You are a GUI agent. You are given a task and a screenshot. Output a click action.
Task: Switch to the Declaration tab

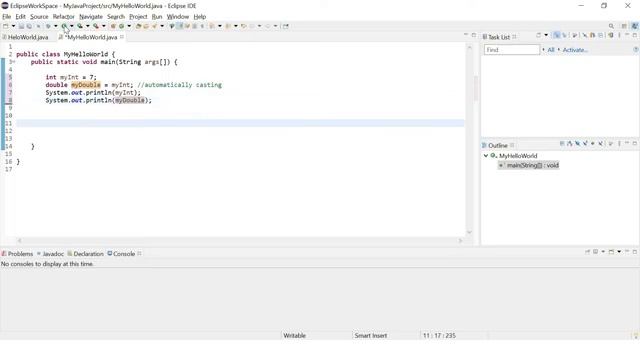click(85, 253)
